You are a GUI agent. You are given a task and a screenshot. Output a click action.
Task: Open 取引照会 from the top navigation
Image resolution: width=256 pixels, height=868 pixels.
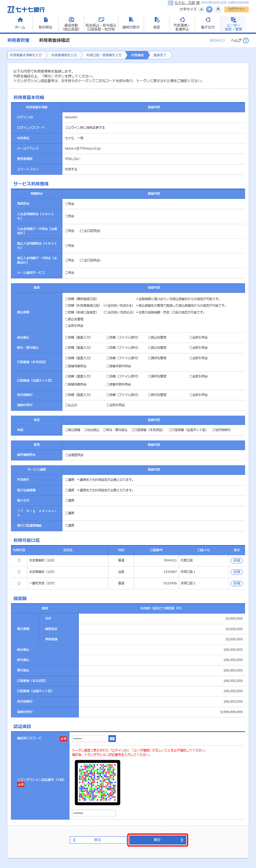click(x=46, y=23)
